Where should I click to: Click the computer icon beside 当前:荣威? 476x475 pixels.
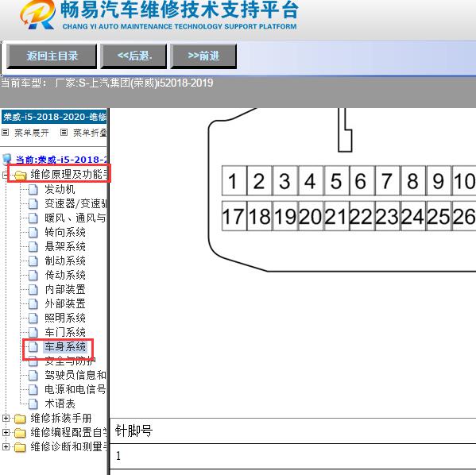point(6,160)
